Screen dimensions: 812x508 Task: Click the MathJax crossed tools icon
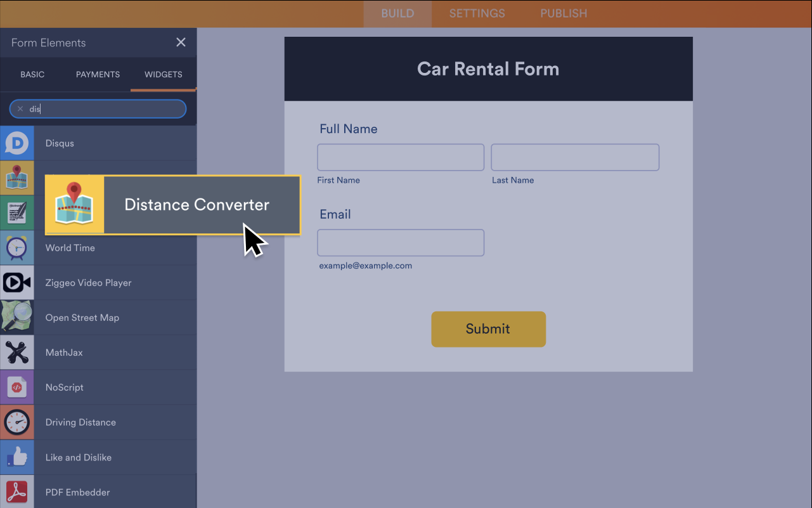click(16, 352)
